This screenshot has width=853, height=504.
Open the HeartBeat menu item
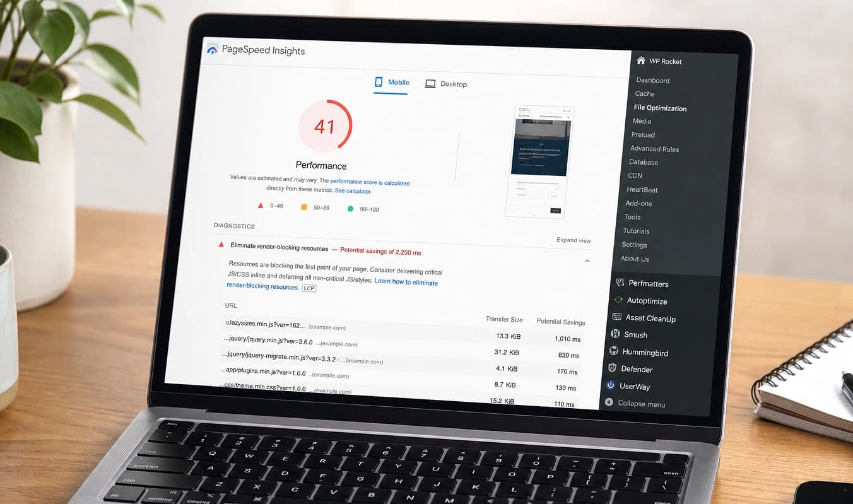pyautogui.click(x=642, y=189)
